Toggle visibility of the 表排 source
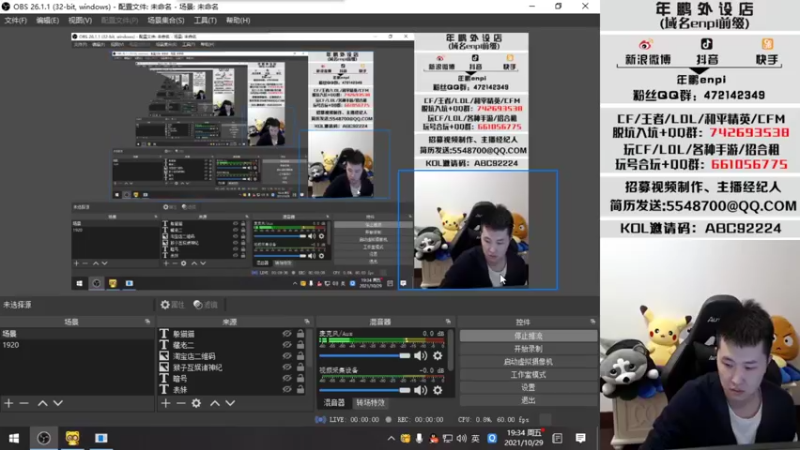Viewport: 800px width, 450px height. [287, 389]
